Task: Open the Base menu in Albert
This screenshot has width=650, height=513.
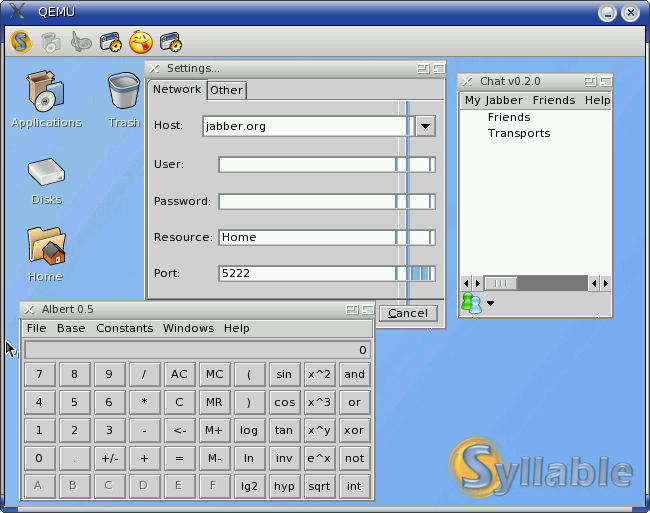Action: pyautogui.click(x=71, y=328)
